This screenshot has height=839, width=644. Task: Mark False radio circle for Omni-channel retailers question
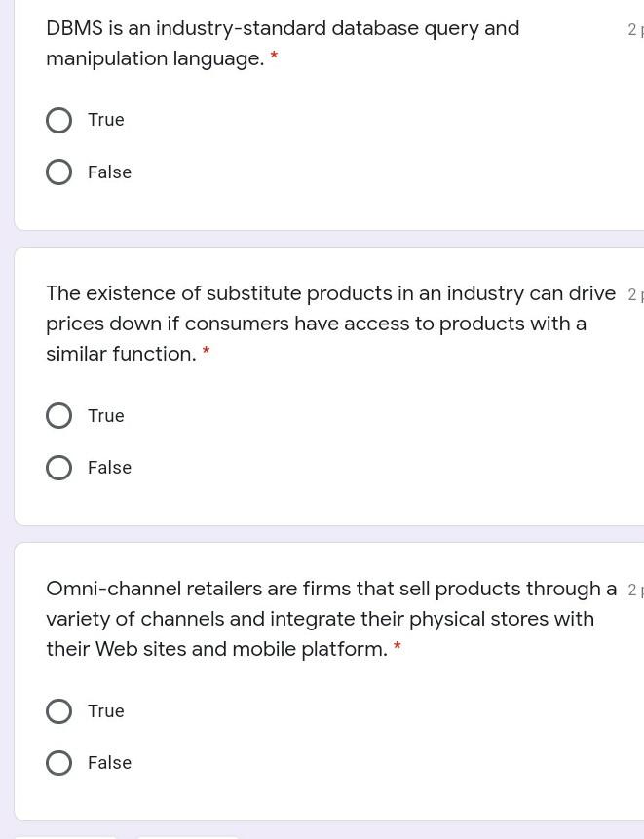point(58,763)
